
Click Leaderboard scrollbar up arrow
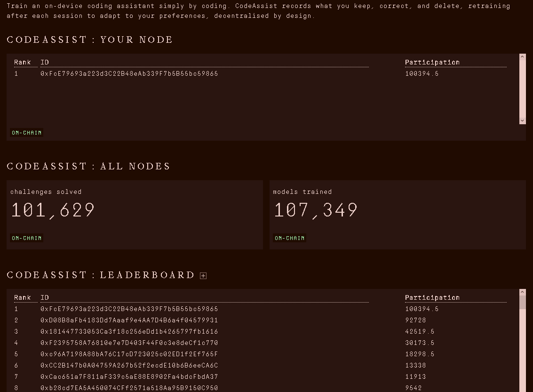[523, 292]
